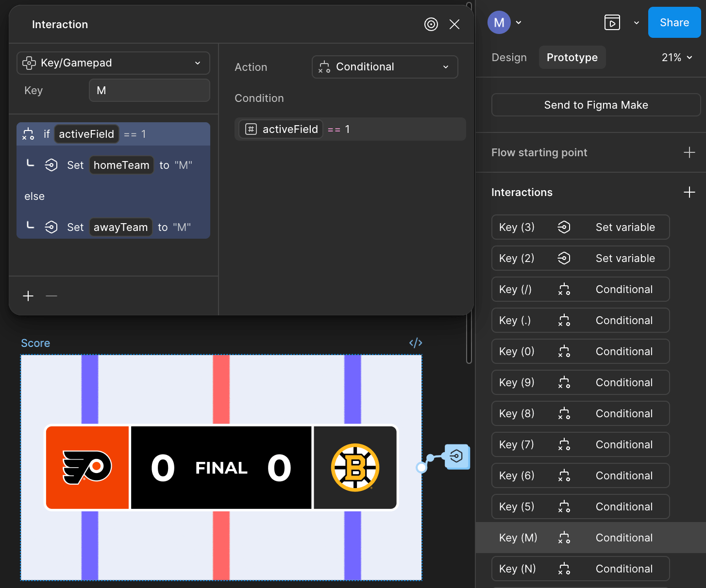706x588 pixels.
Task: Click the connection handle on Score frame edge
Action: tap(421, 468)
